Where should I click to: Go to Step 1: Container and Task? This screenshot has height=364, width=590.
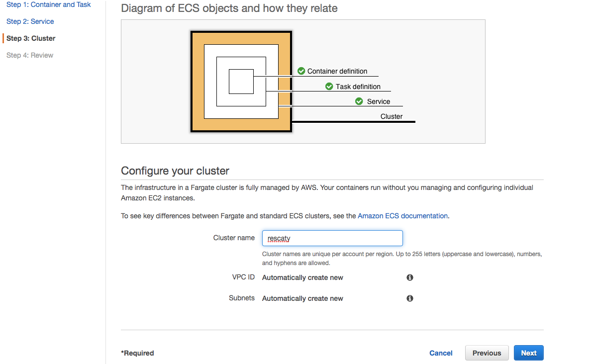[48, 4]
